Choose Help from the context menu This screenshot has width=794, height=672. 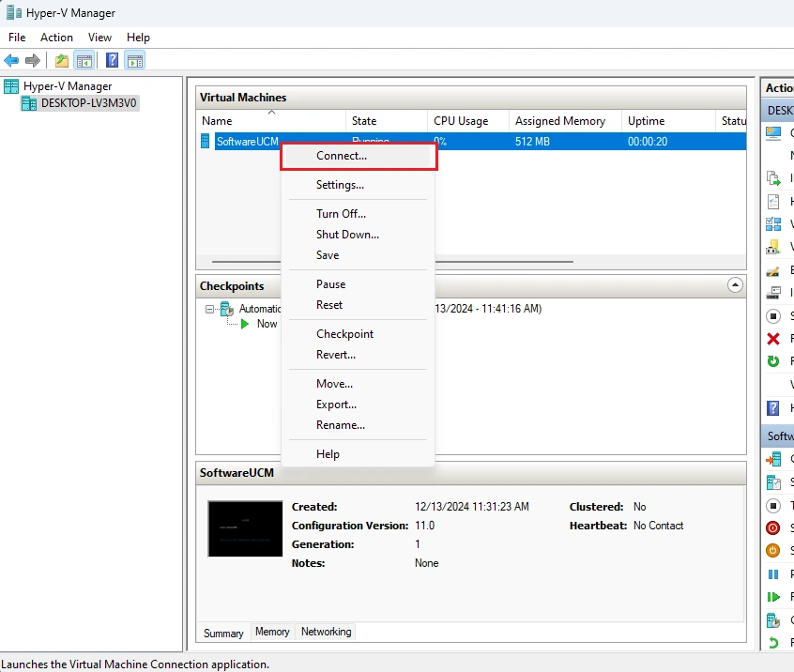click(x=358, y=453)
